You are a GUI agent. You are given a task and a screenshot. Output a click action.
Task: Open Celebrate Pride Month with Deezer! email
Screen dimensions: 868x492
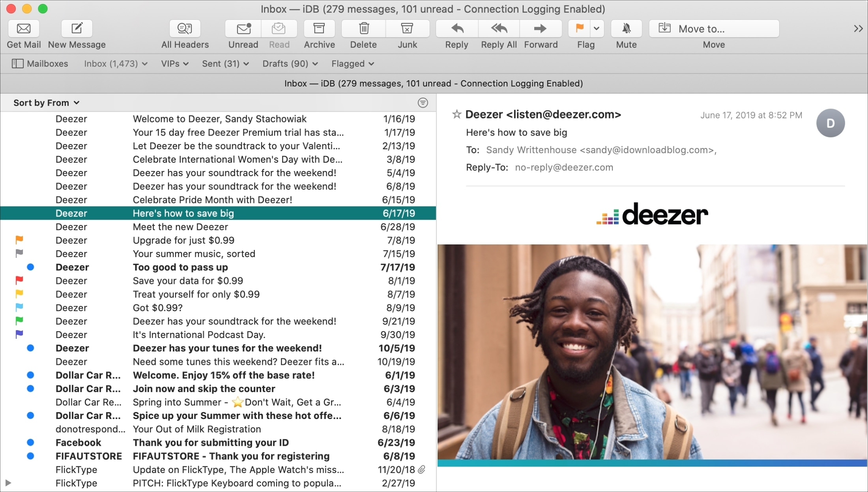[218, 200]
